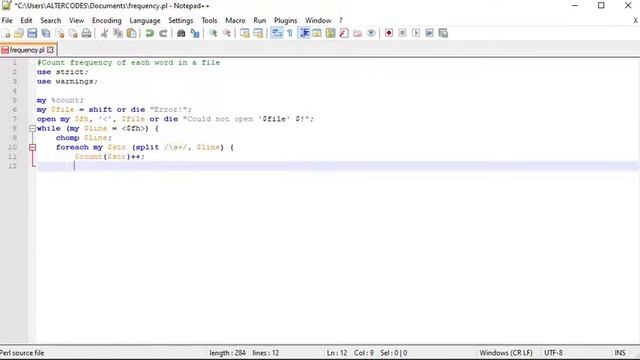Open Folder as Workspace toolbar icon
The height and width of the screenshot is (360, 640).
(358, 33)
